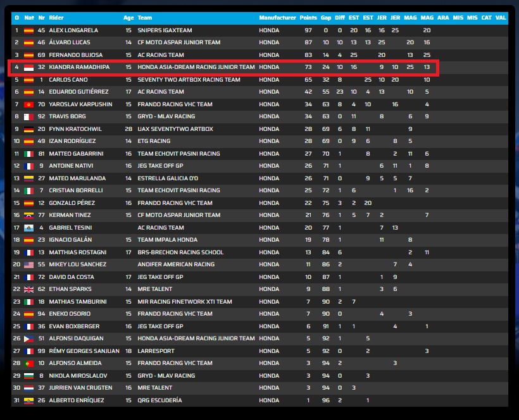Select rider name KIANDRA RAMADHIPA

pyautogui.click(x=79, y=67)
